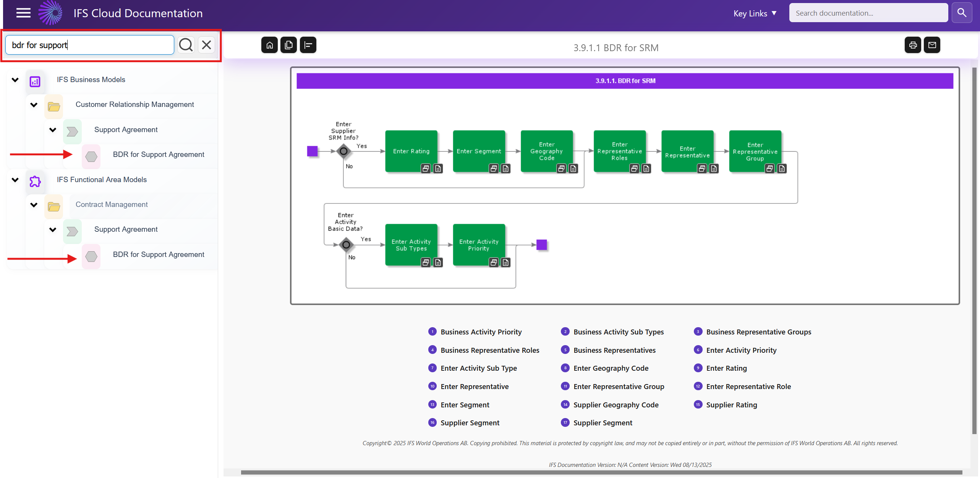Open Business Activity Priority link
This screenshot has height=478, width=980.
point(481,332)
